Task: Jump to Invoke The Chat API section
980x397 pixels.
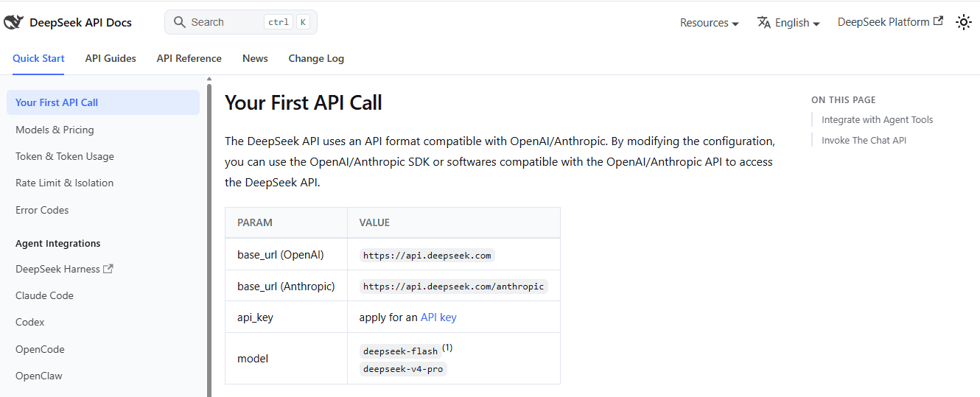Action: coord(864,140)
